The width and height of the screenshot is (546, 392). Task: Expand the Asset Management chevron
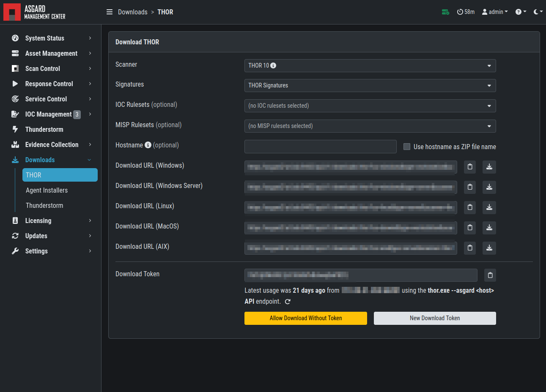point(90,53)
